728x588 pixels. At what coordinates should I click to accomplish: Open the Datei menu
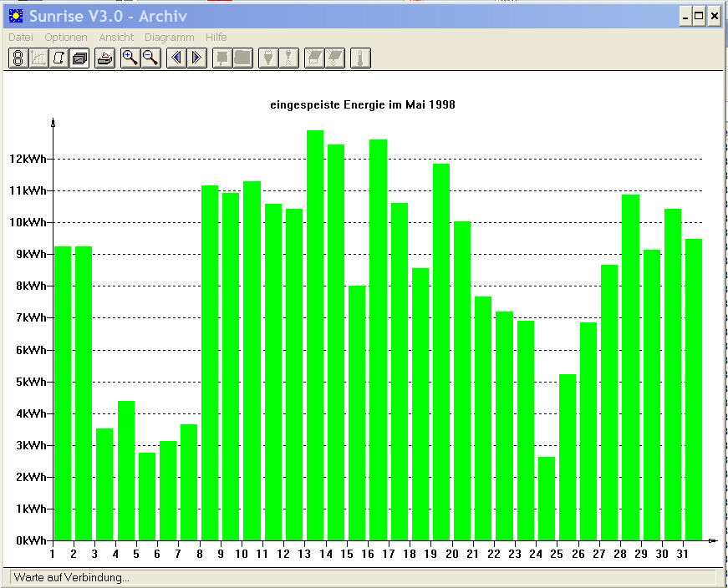point(21,37)
